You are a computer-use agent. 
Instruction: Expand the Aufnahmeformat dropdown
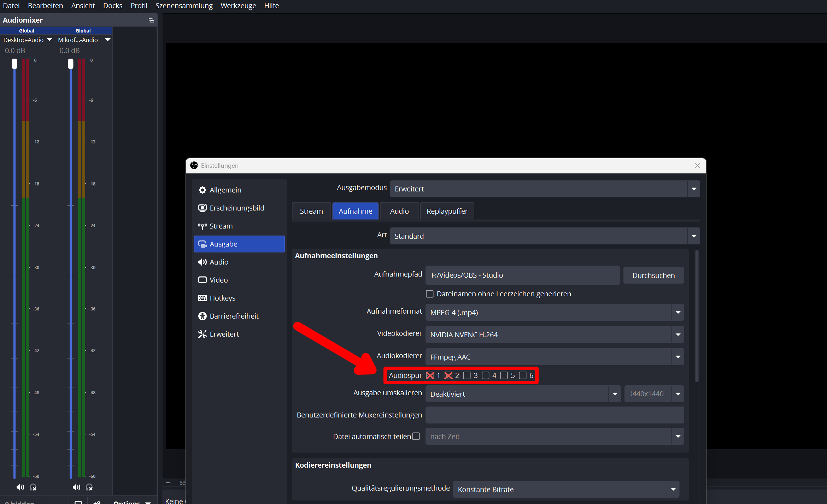coord(554,313)
